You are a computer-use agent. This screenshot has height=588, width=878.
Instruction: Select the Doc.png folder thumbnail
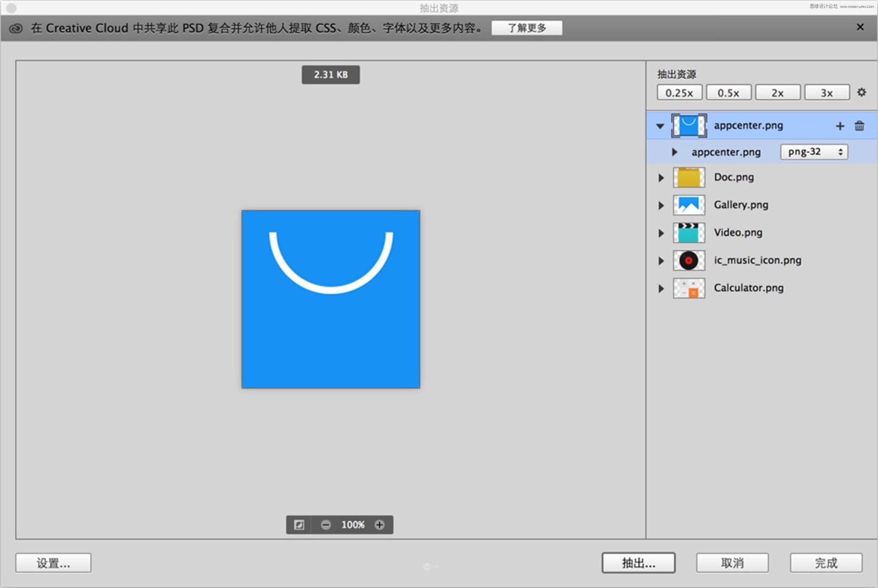click(x=689, y=177)
